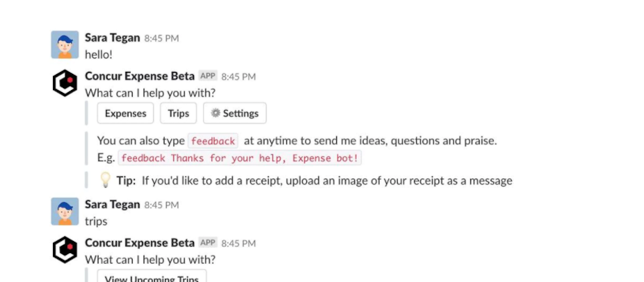Click the timestamp on the hello message
Screen dimensions: 644x282
(x=162, y=39)
